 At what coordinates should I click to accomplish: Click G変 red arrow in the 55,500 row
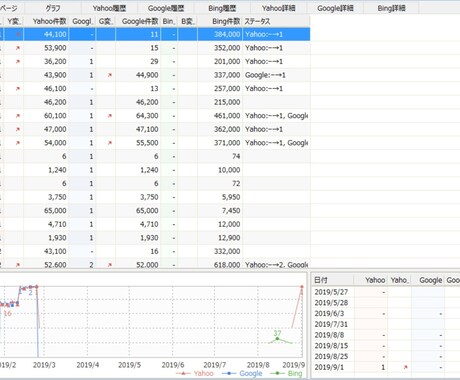pos(110,143)
